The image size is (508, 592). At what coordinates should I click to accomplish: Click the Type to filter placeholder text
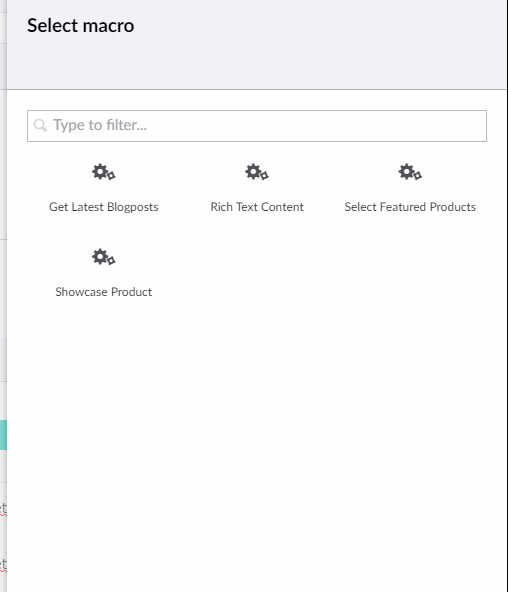point(100,125)
